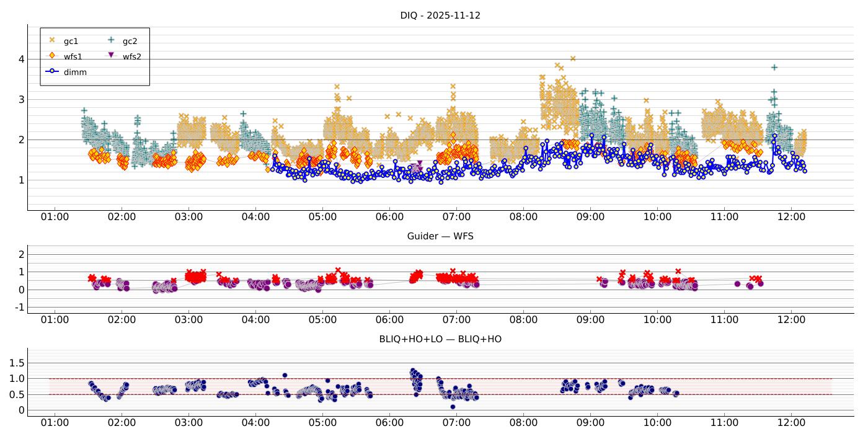
Task: Click the wfs1 diamond legend marker
Action: point(52,56)
